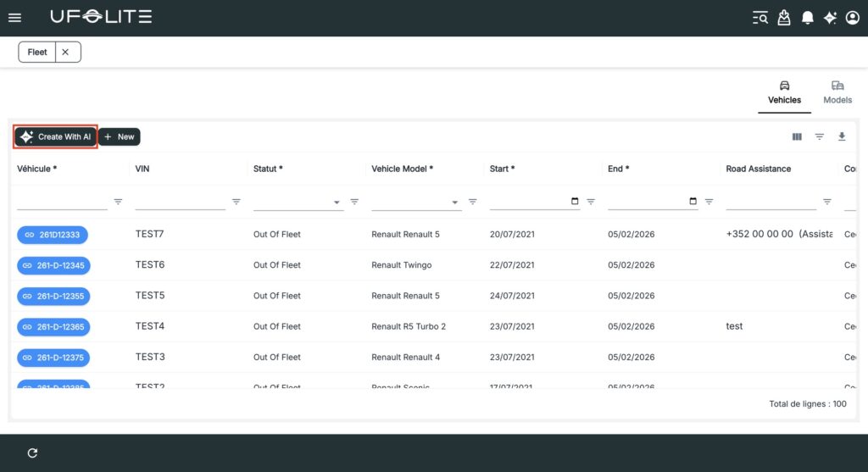Open the column chooser icon
Screen dimensions: 868x472
(x=797, y=136)
